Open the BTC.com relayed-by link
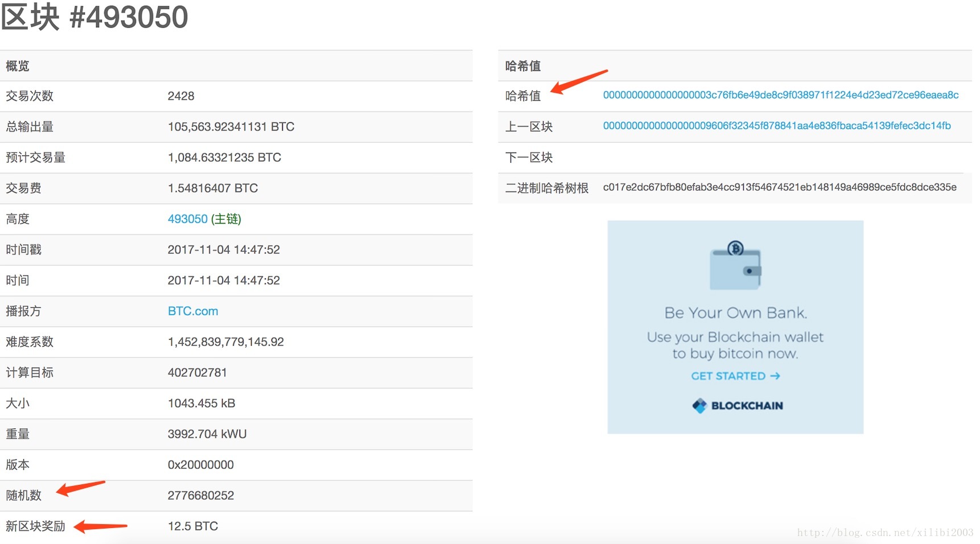Screen dimensions: 980x544 click(193, 311)
